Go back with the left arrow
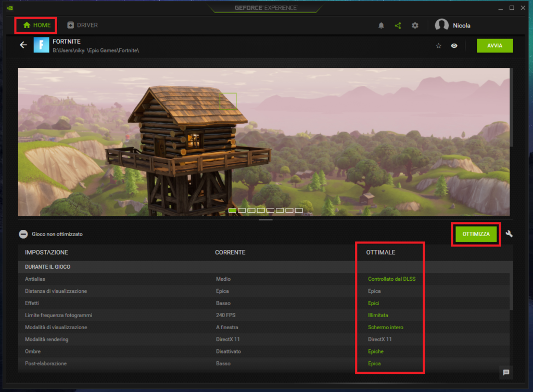The image size is (533, 392). click(23, 45)
